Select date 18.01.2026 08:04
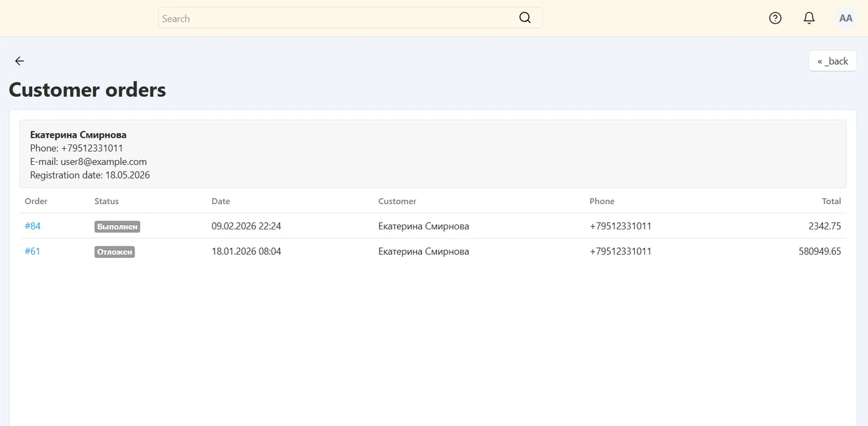This screenshot has height=426, width=868. (x=246, y=252)
